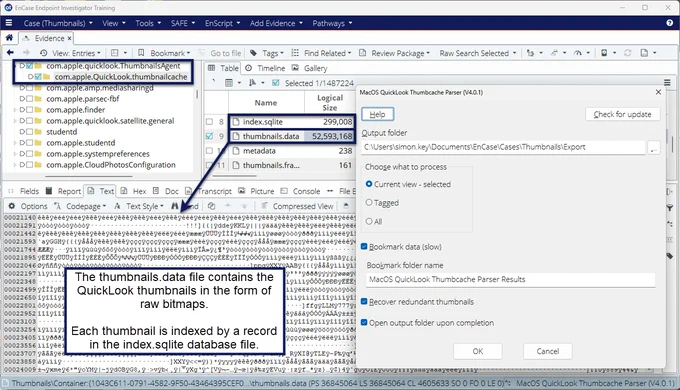Image resolution: width=680 pixels, height=390 pixels.
Task: Click the Name column header
Action: tap(266, 103)
